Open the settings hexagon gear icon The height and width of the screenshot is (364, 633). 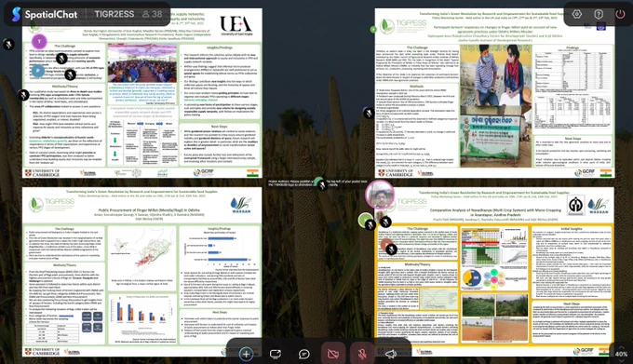pos(577,14)
